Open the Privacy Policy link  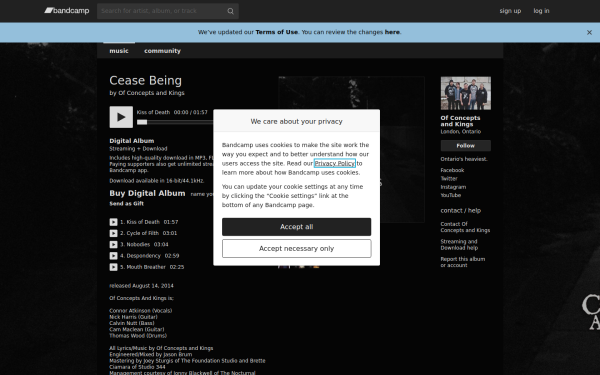(335, 163)
